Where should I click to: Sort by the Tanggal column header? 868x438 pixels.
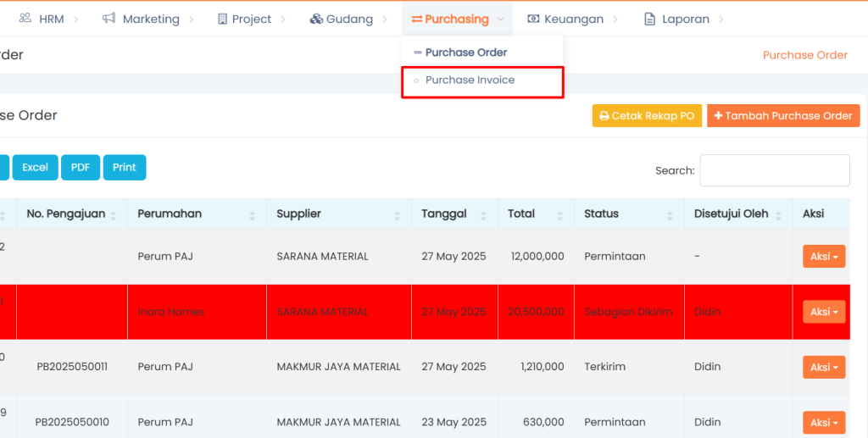coord(444,214)
